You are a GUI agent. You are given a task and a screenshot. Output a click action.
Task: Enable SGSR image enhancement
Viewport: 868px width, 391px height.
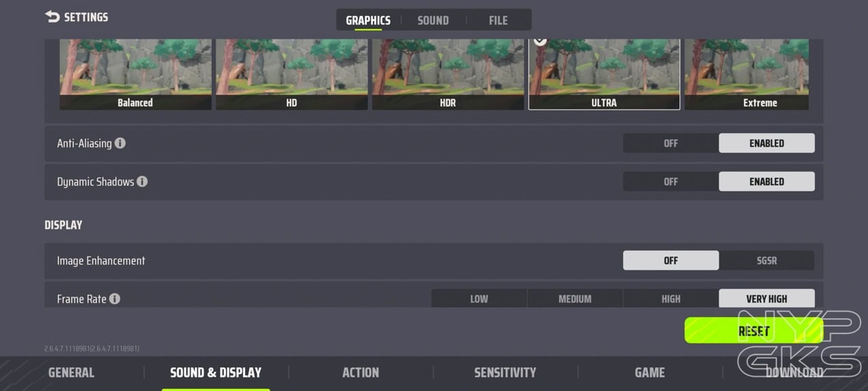tap(767, 261)
